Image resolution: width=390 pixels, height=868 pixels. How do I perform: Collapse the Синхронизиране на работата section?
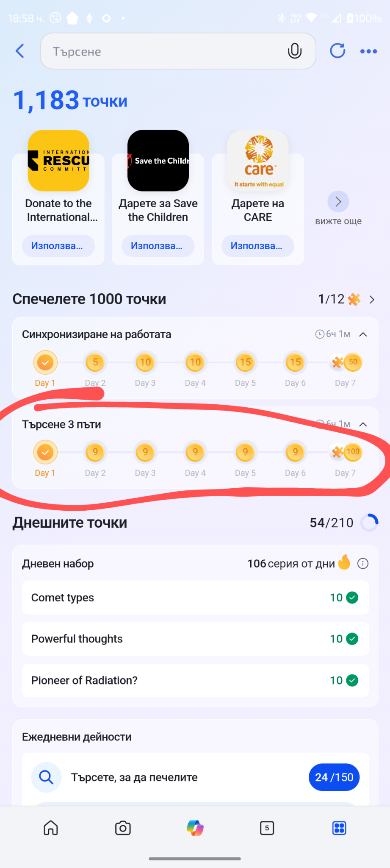(x=363, y=334)
